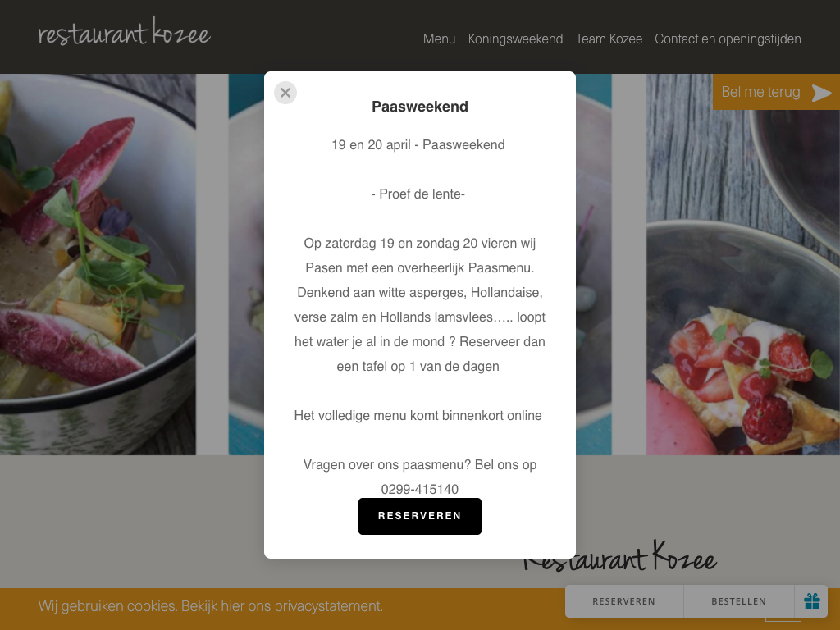Click RESERVEREN in the bottom floating bar

tap(624, 601)
